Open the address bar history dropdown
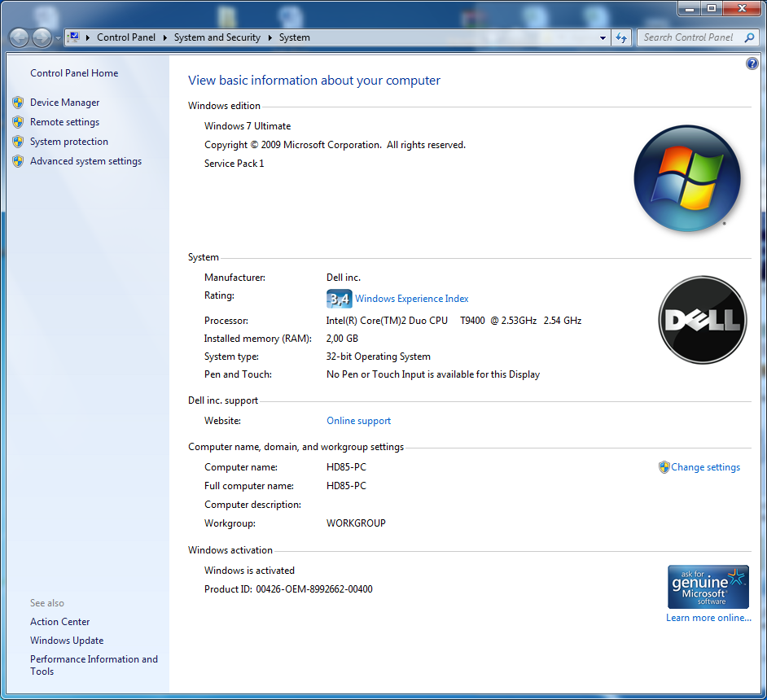This screenshot has width=767, height=700. tap(603, 37)
